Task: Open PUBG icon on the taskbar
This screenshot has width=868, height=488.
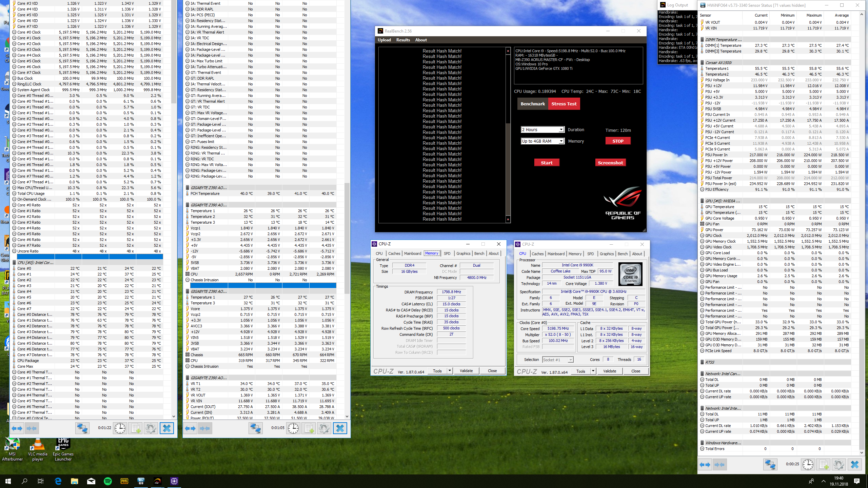Action: [124, 481]
